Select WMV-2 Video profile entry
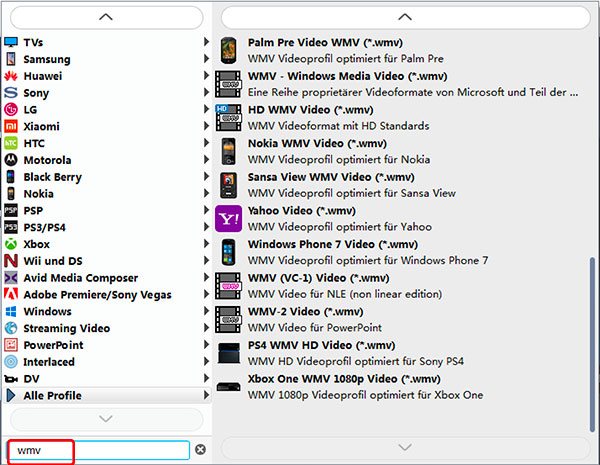The width and height of the screenshot is (600, 465). tap(400, 319)
